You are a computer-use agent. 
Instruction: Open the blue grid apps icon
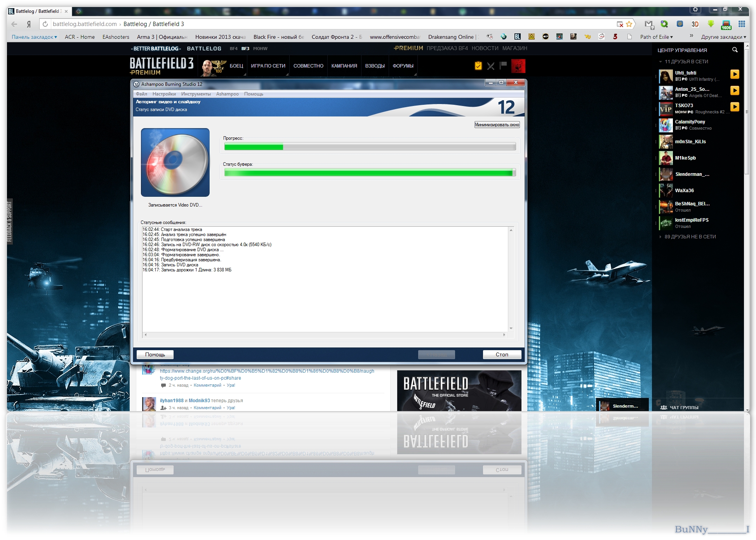(742, 24)
